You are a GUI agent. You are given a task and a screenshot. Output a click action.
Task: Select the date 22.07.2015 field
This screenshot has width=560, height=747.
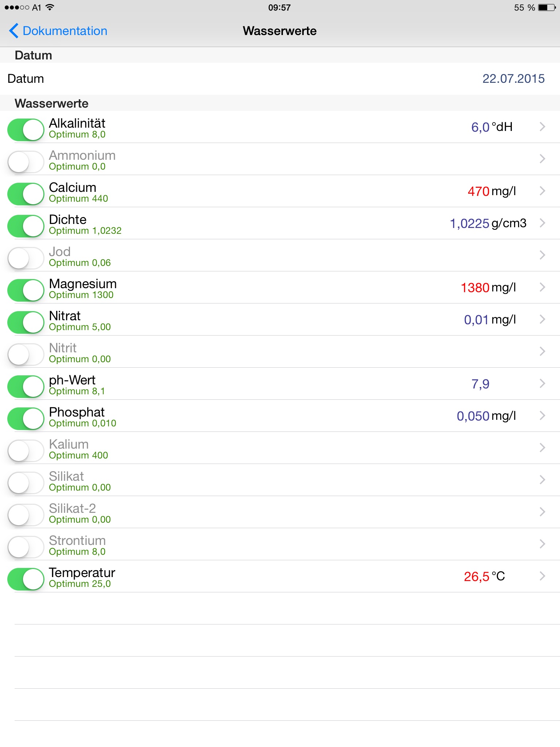513,79
